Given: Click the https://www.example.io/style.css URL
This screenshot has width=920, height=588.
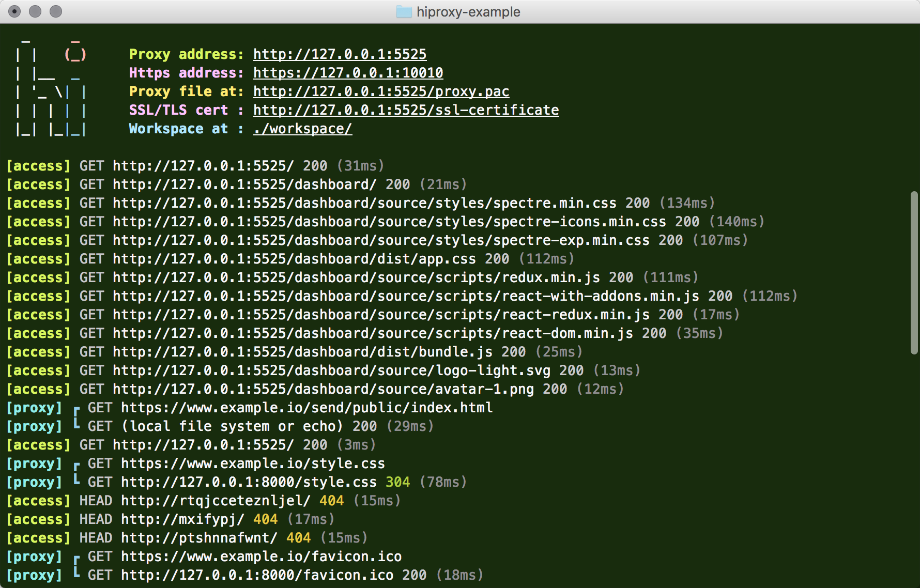Looking at the screenshot, I should [x=253, y=463].
